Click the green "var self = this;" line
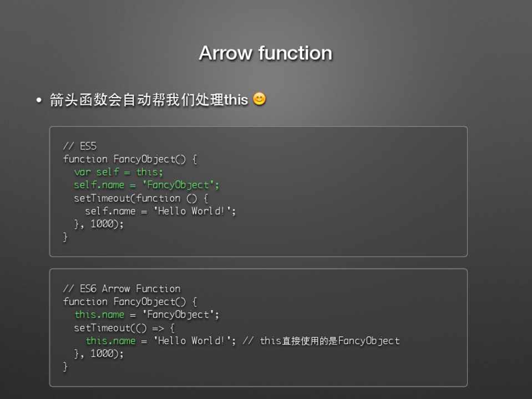Screen dimensions: 532x399 (x=118, y=172)
